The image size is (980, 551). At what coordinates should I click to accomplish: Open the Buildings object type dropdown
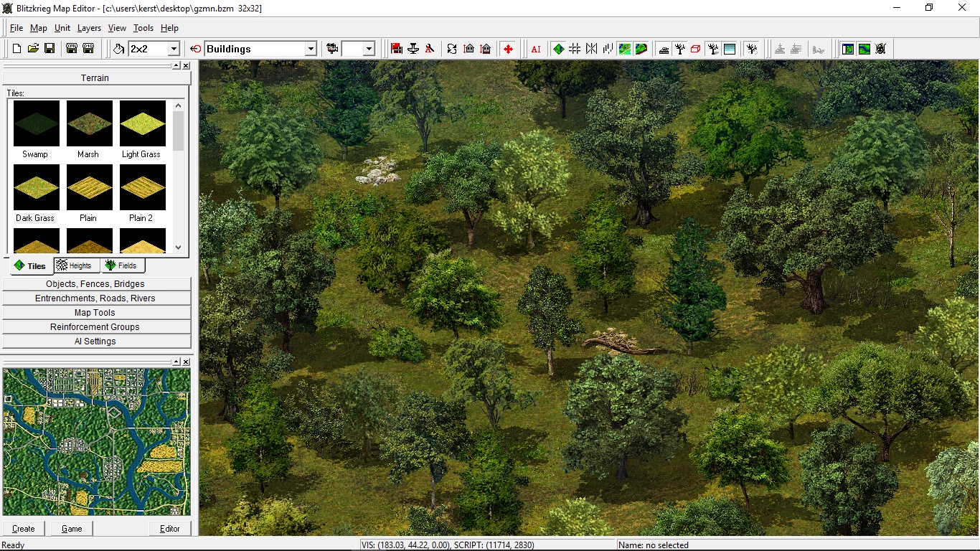coord(311,49)
